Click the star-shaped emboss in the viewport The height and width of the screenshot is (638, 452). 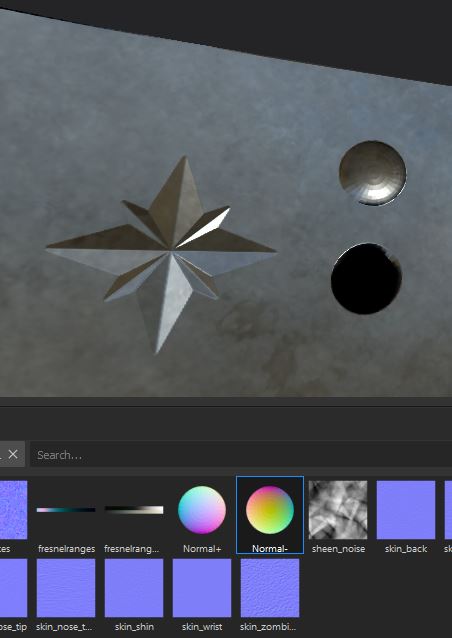tap(163, 254)
